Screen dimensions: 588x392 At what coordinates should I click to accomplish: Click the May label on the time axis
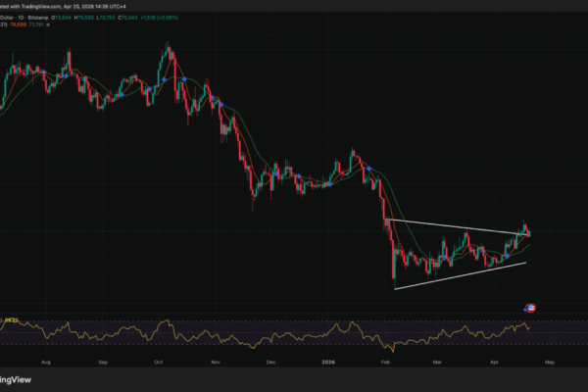click(550, 362)
